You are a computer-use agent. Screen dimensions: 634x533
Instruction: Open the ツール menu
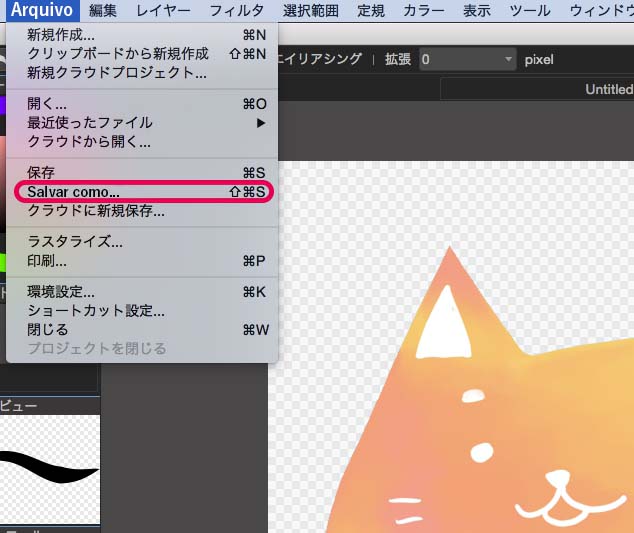(x=530, y=11)
